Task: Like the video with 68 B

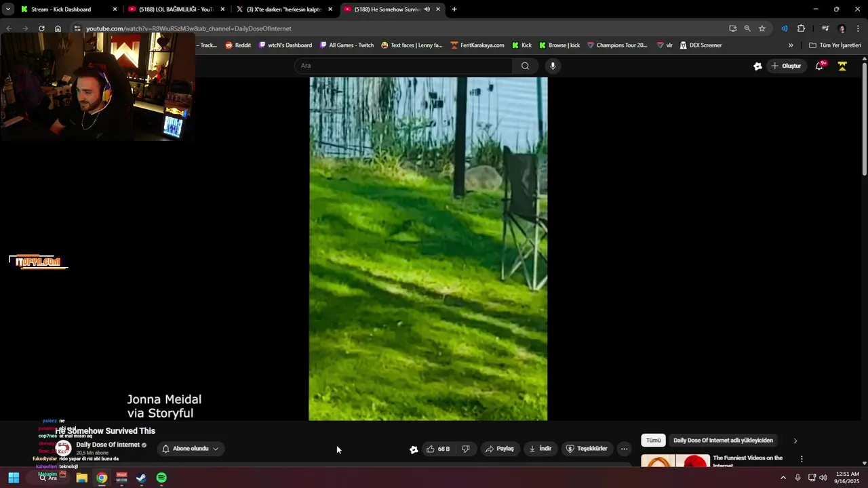Action: 438,449
